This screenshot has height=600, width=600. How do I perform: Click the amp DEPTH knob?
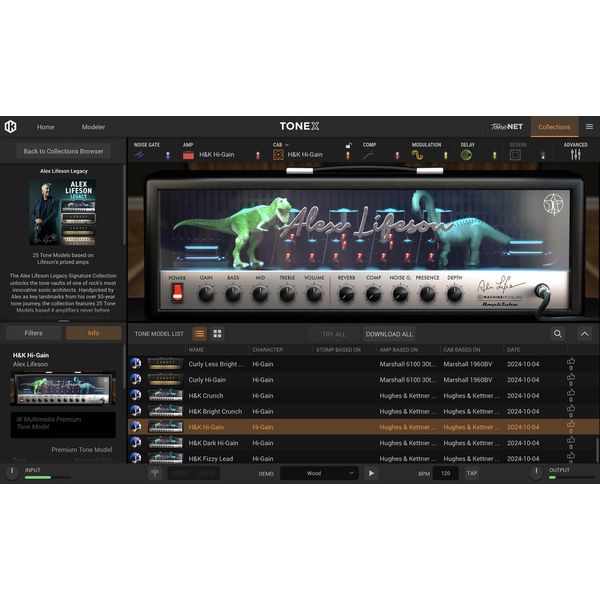(454, 294)
